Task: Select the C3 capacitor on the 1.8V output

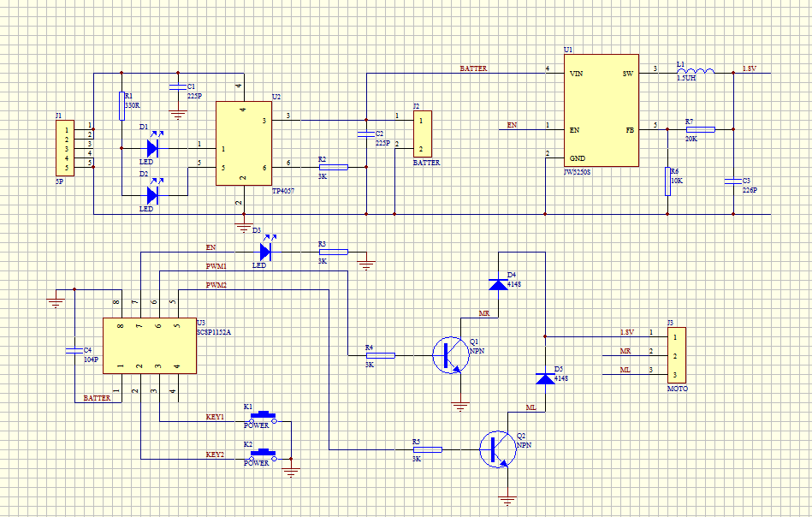Action: 733,181
